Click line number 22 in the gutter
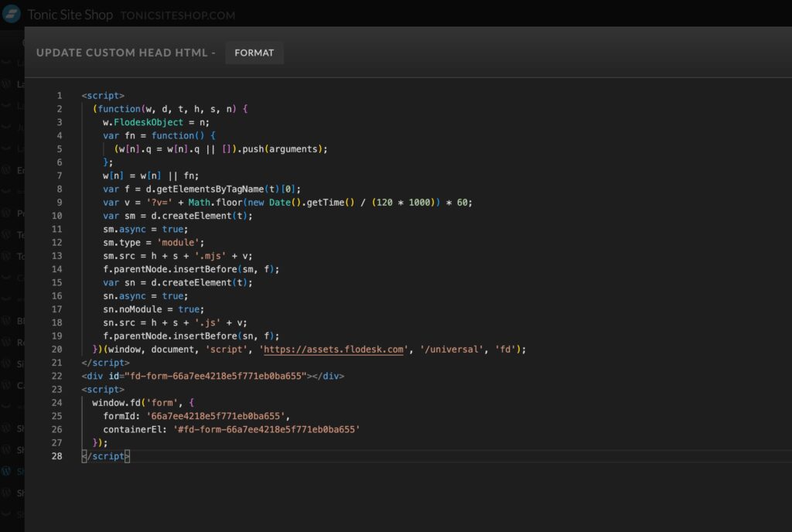The width and height of the screenshot is (792, 532). (x=56, y=376)
